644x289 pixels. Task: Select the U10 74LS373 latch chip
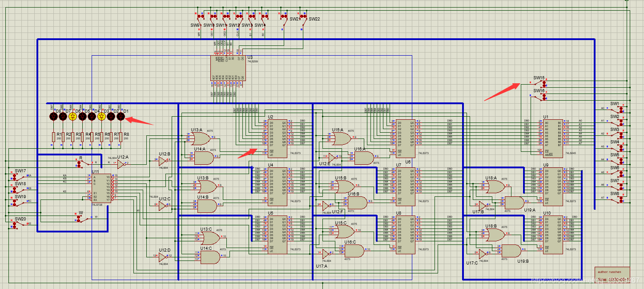(553, 236)
